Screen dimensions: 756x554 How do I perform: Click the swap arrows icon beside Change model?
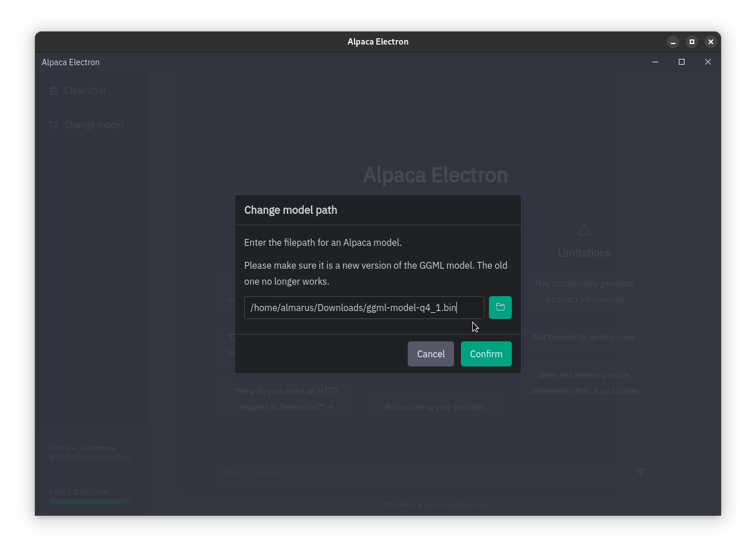pyautogui.click(x=53, y=125)
